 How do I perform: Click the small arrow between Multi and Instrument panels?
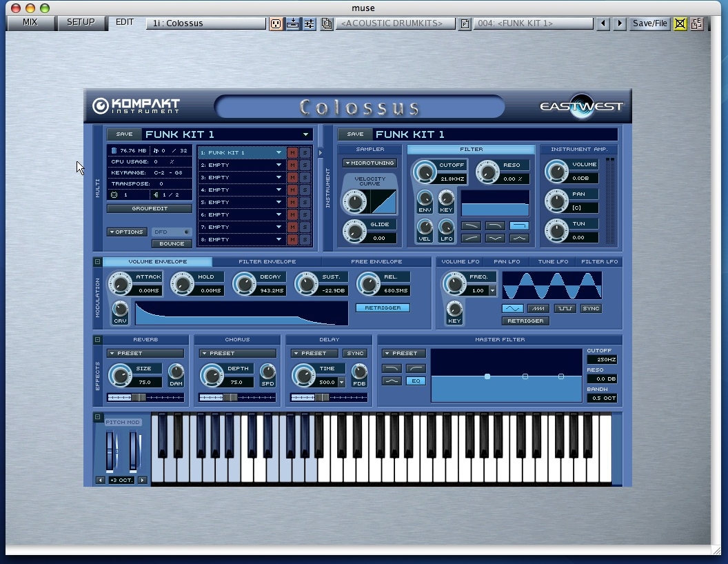321,152
